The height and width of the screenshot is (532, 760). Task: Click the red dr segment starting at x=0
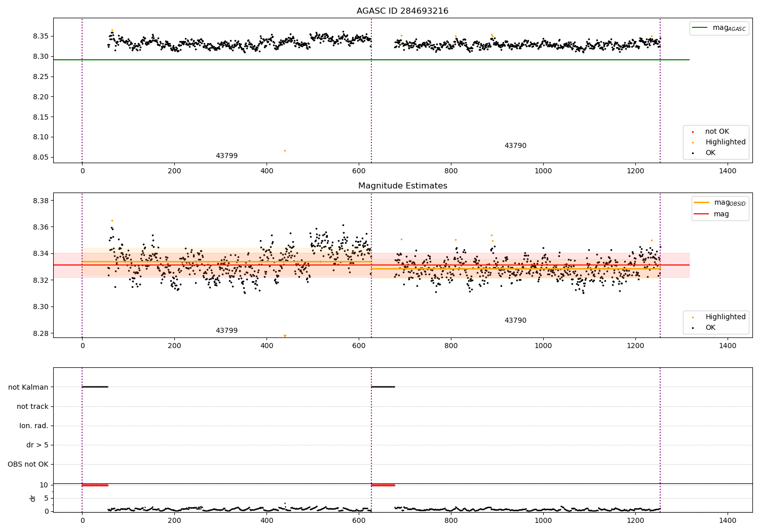click(95, 485)
